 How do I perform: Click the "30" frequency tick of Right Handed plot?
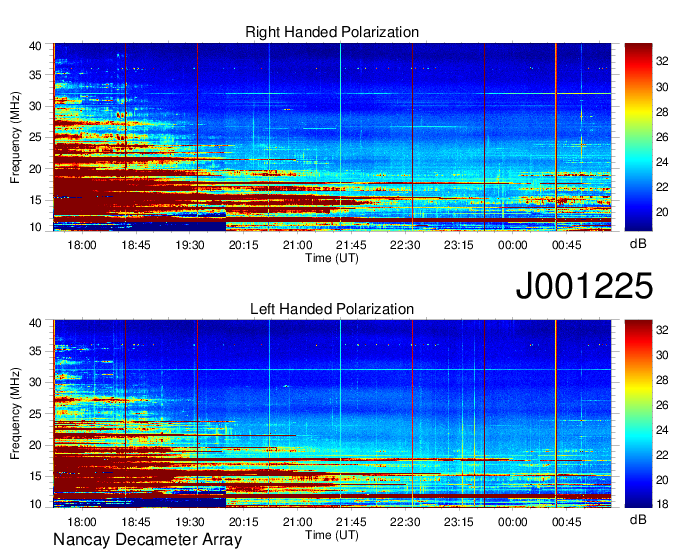tap(35, 106)
